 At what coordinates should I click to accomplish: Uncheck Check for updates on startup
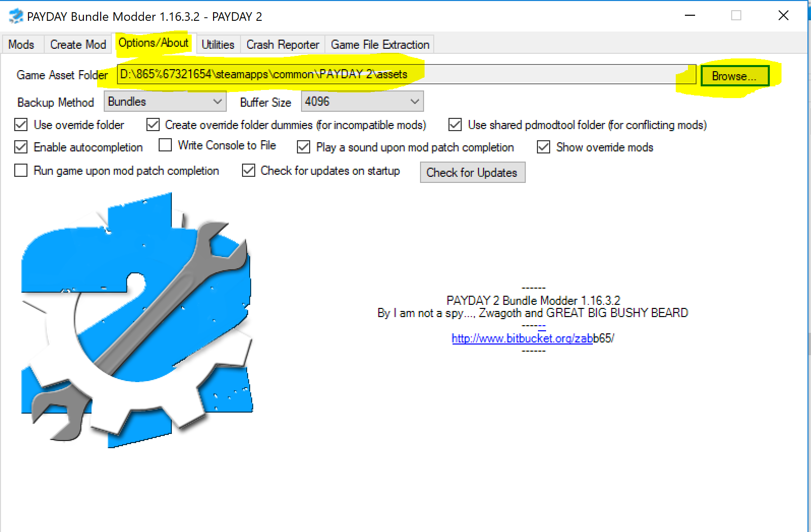tap(249, 171)
